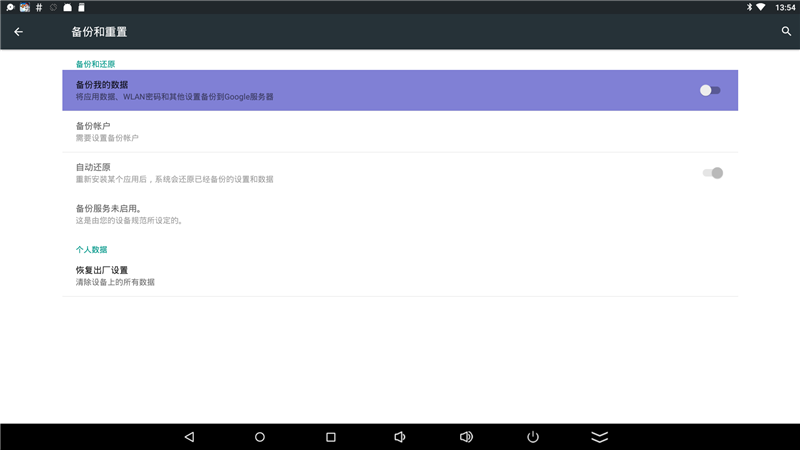Tap the circle Home navigation button
Screen dimensions: 800x450
[260, 437]
